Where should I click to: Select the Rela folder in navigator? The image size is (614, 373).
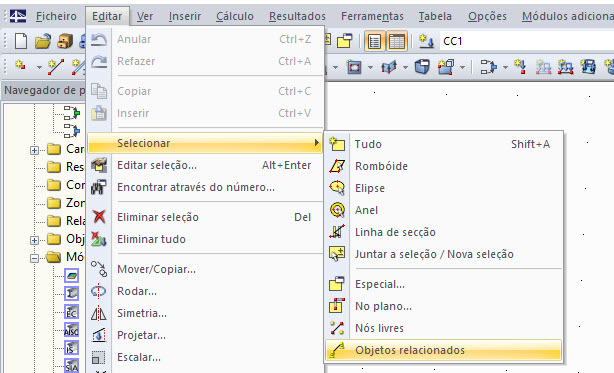tap(66, 221)
